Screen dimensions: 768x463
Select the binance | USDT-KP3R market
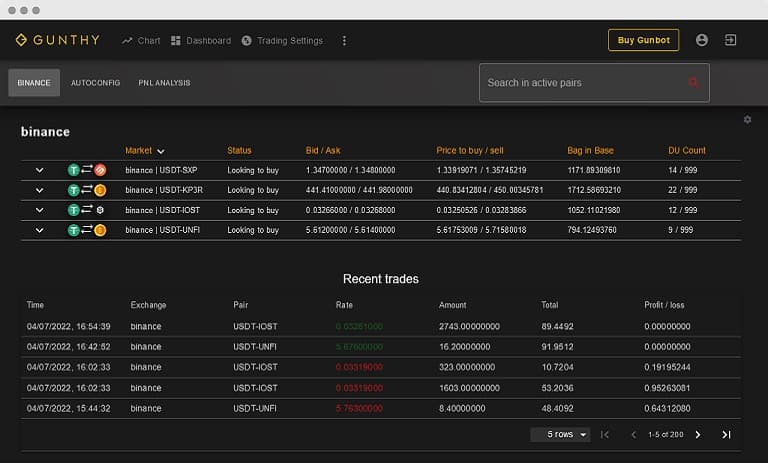click(x=164, y=190)
